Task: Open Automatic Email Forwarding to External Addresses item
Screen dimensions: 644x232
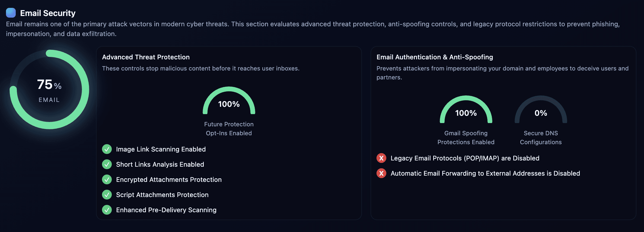Action: [x=485, y=173]
